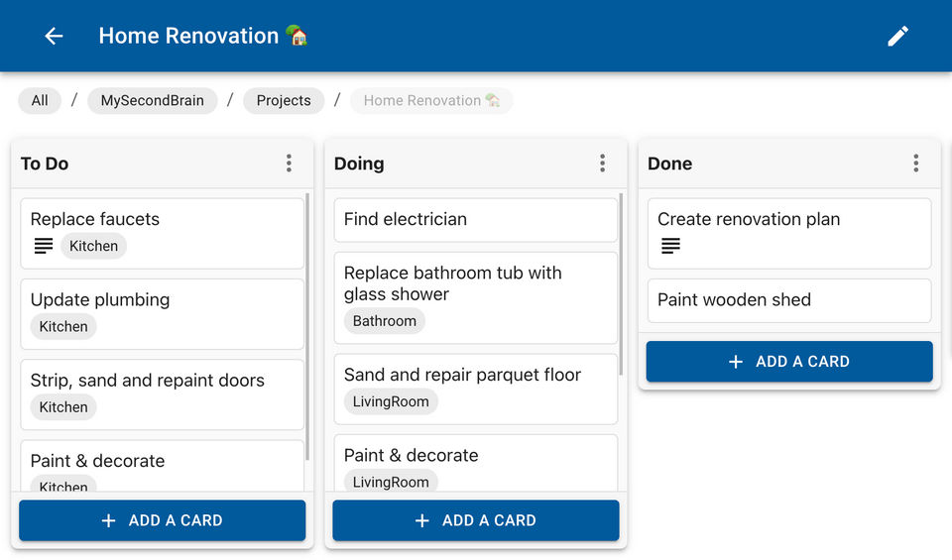Screen dimensions: 952x560
Task: Click the To Do column scrollbar
Action: (307, 327)
